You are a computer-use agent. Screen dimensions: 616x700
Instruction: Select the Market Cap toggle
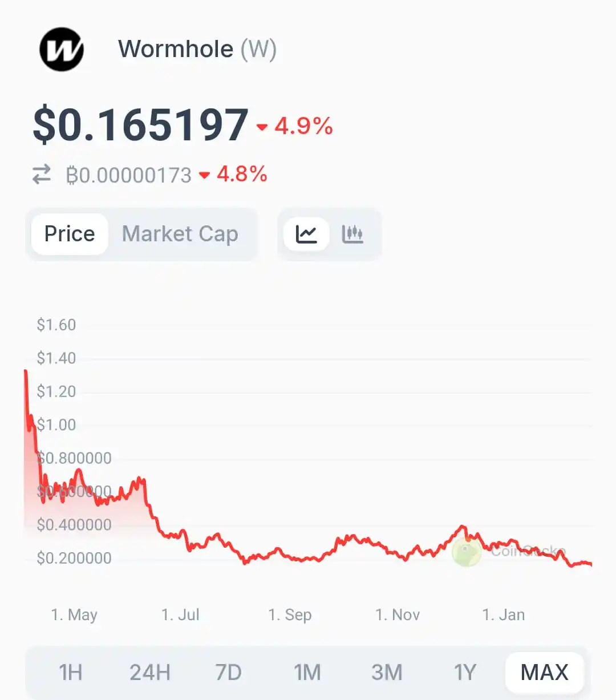click(180, 234)
